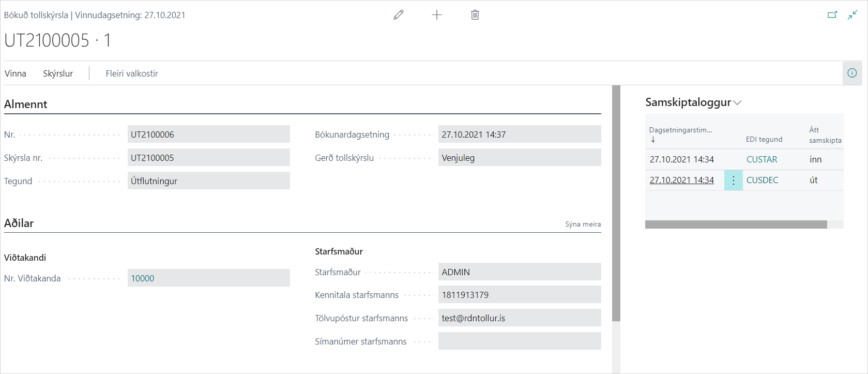Image resolution: width=868 pixels, height=374 pixels.
Task: Click the pencil edit icon
Action: pyautogui.click(x=398, y=15)
